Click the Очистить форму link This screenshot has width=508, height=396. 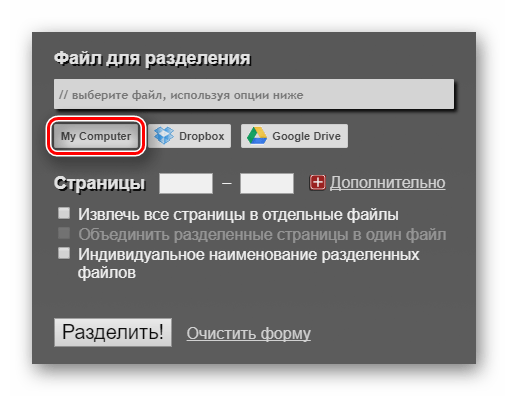[249, 333]
